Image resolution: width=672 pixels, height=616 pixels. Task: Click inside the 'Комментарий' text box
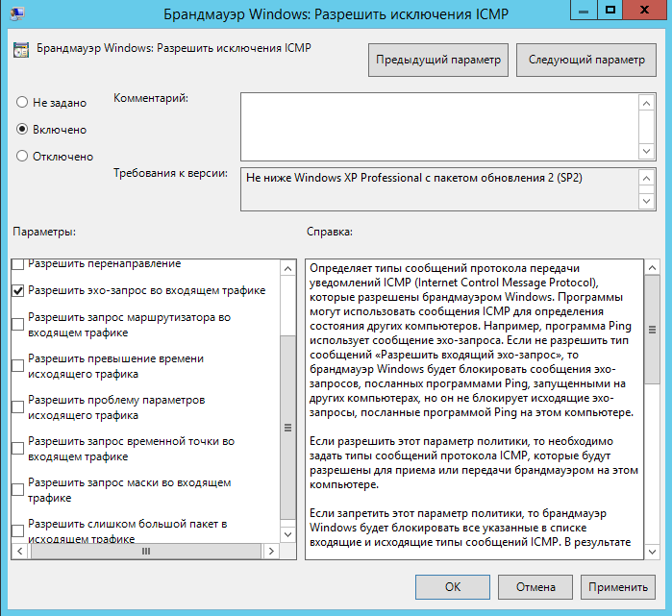439,127
